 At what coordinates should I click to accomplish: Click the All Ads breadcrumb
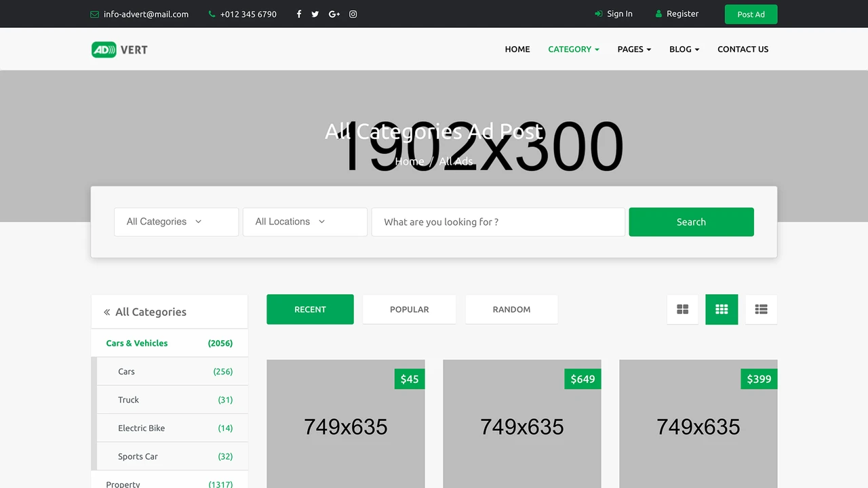click(456, 161)
